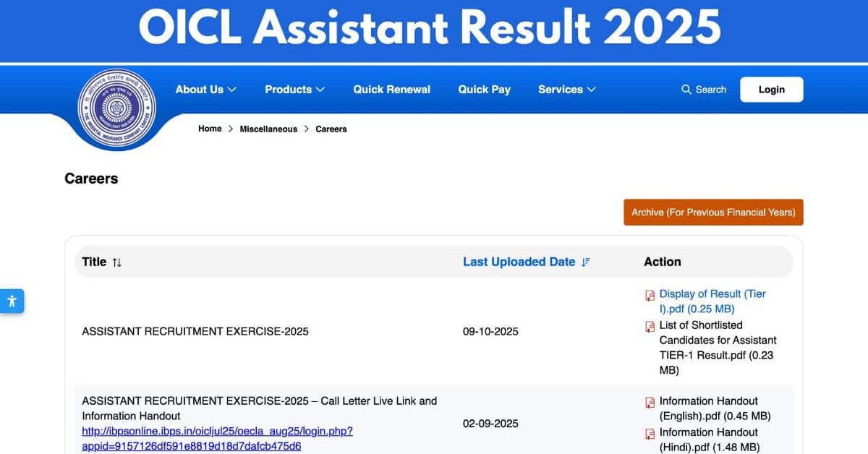Sort table by the Title arrows icon
The image size is (868, 454).
[117, 262]
